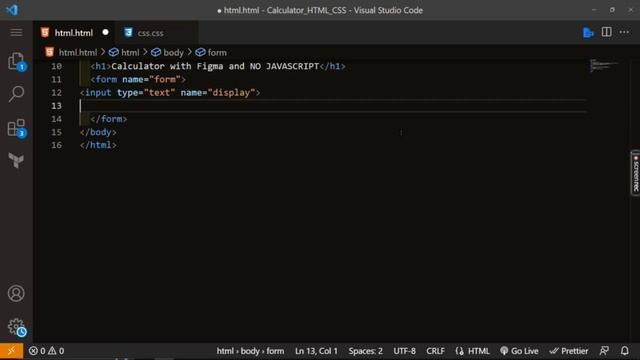Screen dimensions: 640x360
Task: Click the Prettier status item
Action: (569, 351)
